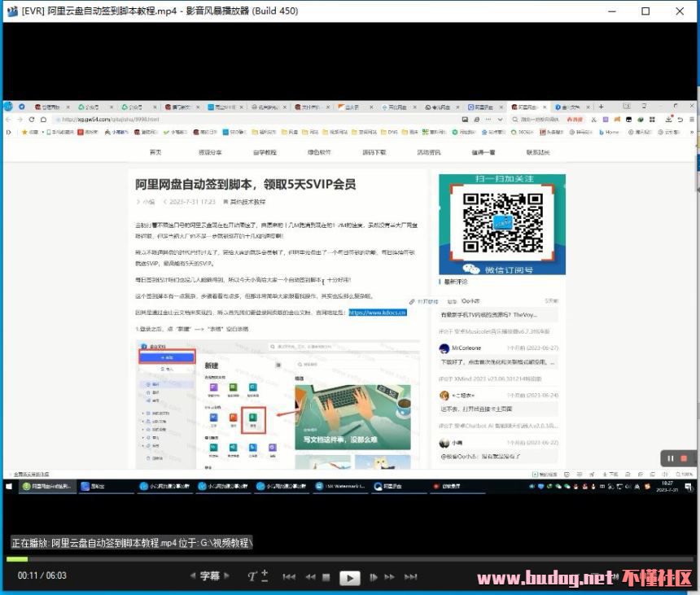This screenshot has height=595, width=700.
Task: Click the 字幕 subtitle label
Action: click(210, 575)
